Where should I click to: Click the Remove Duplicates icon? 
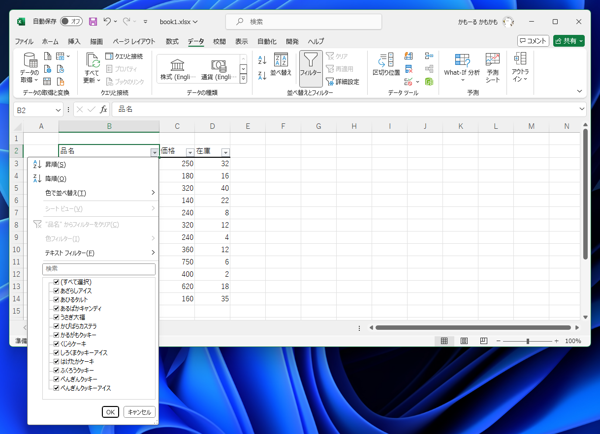click(x=409, y=69)
